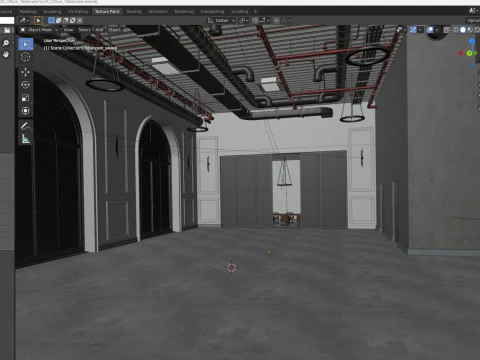480x360 pixels.
Task: Select the Rotate tool
Action: click(25, 85)
